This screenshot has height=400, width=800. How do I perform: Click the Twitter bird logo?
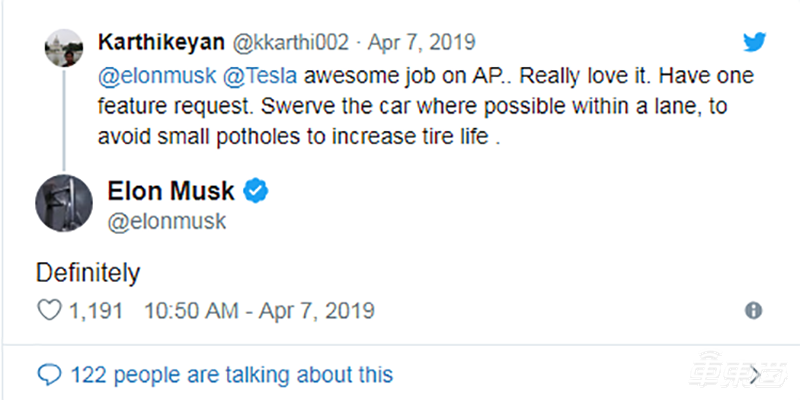[755, 42]
